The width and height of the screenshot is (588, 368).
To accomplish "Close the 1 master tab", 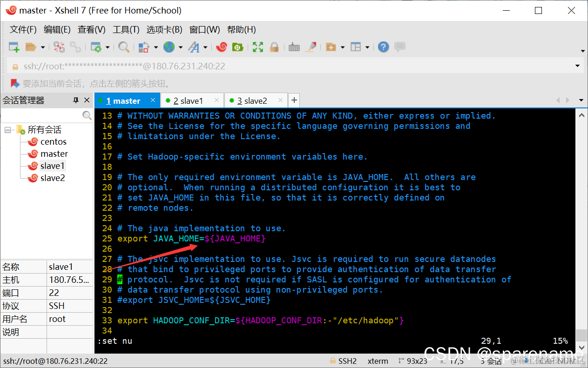I will (153, 100).
